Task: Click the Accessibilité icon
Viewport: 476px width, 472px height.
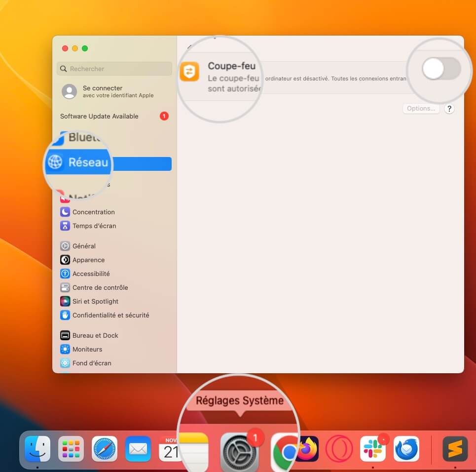Action: click(x=65, y=274)
